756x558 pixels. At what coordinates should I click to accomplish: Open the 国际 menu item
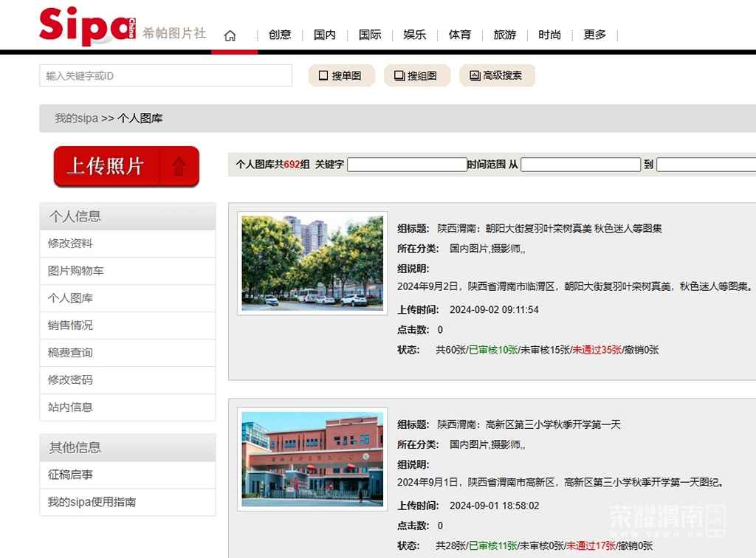pos(370,35)
